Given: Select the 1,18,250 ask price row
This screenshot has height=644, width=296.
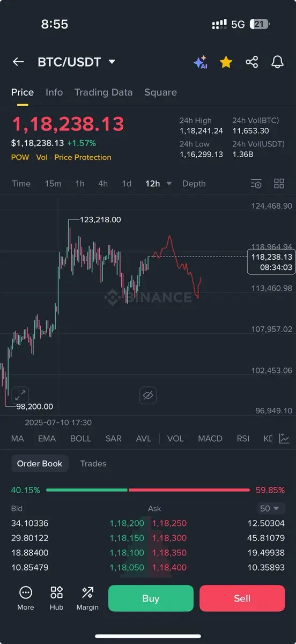Looking at the screenshot, I should [218, 523].
